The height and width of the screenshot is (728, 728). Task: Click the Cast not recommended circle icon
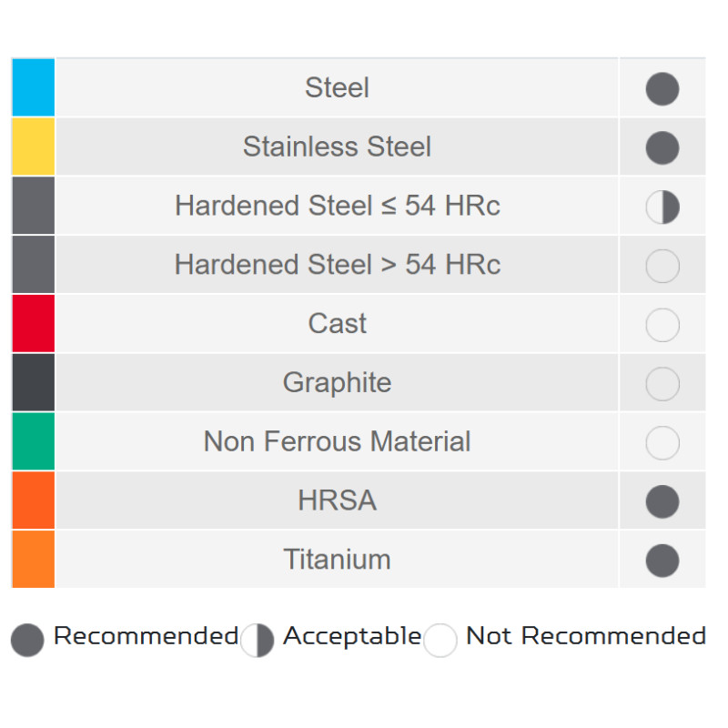pos(662,325)
